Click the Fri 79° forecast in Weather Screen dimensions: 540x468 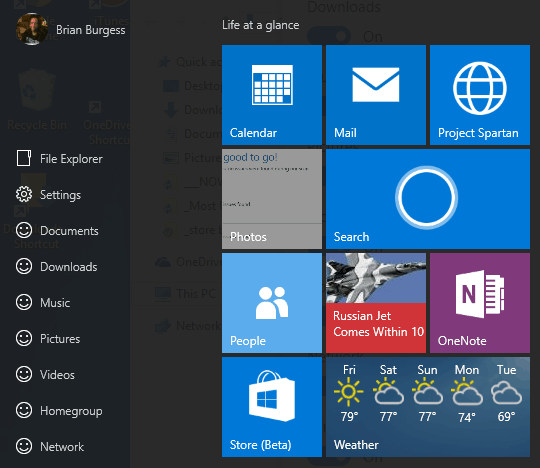click(x=349, y=393)
